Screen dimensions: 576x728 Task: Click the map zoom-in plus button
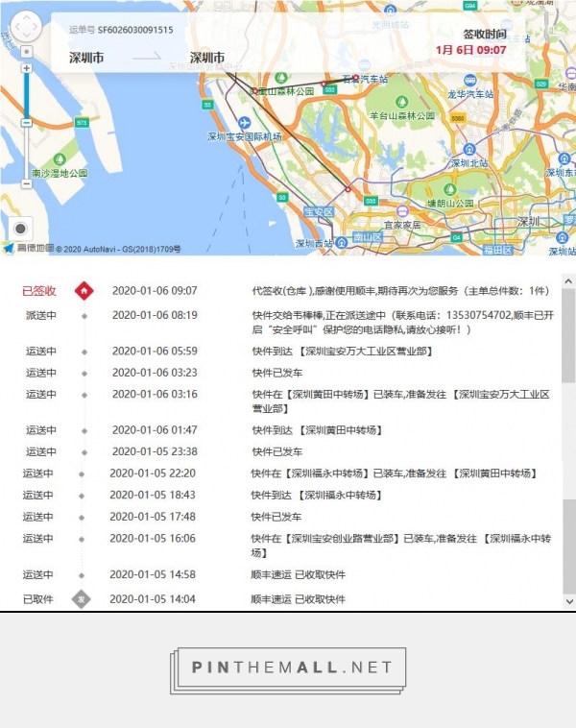coord(26,68)
